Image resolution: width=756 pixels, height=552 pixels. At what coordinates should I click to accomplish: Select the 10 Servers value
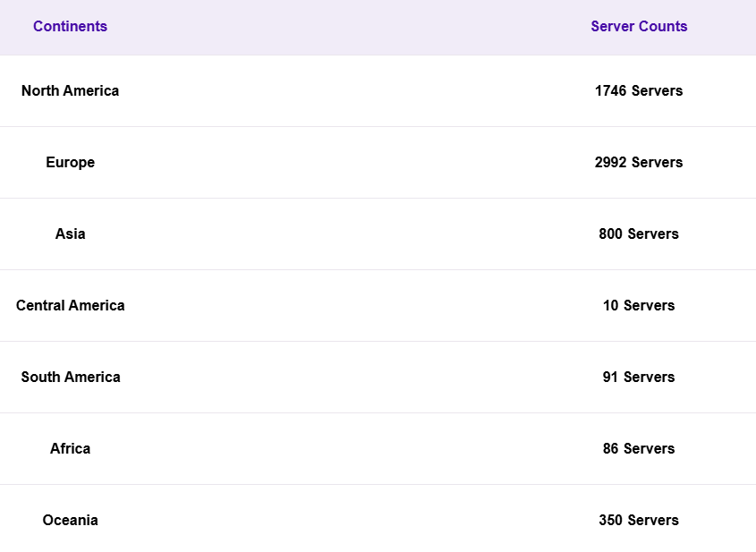[x=639, y=305]
